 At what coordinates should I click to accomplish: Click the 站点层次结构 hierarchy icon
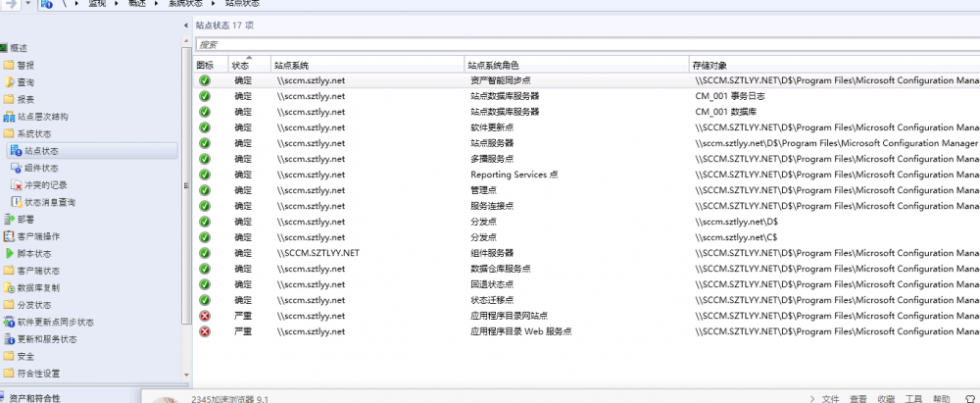click(x=9, y=117)
